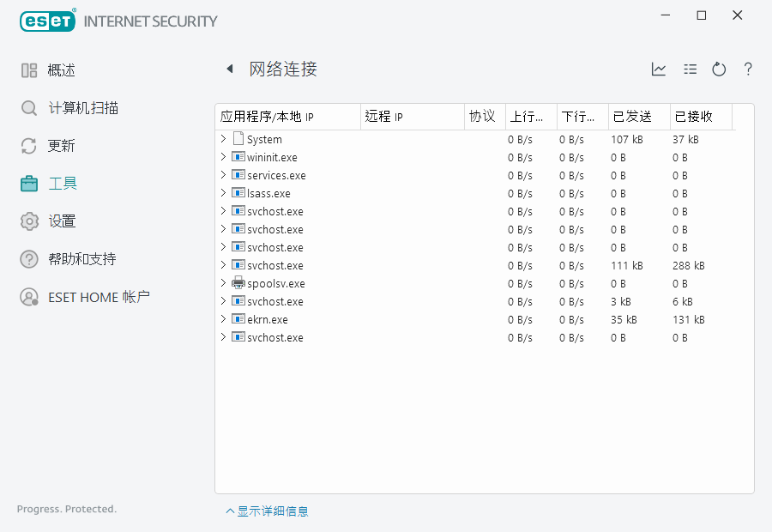Sort by 已发送 sent column header
The image size is (772, 532).
[x=640, y=117]
